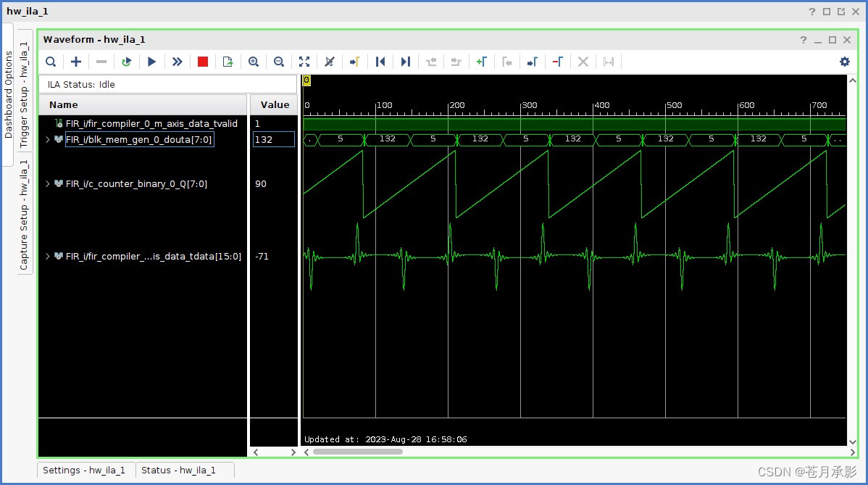
Task: Run the ILA trigger with the play icon
Action: (152, 62)
